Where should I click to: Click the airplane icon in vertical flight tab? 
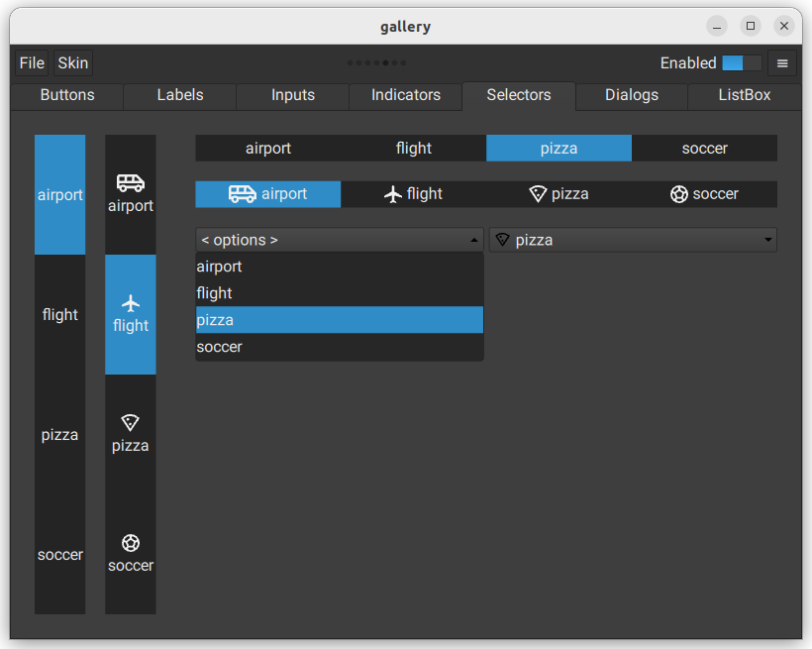pyautogui.click(x=131, y=303)
